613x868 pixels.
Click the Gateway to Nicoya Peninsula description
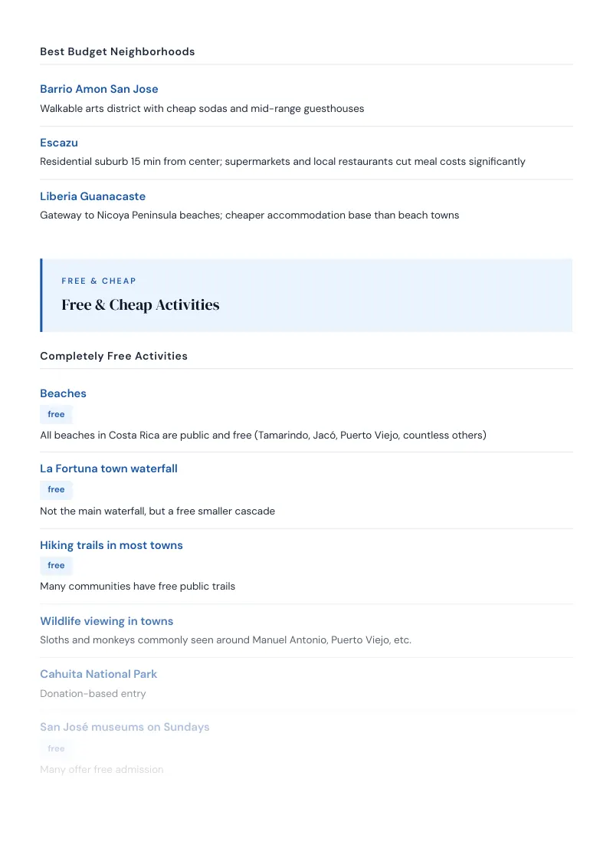(x=250, y=215)
